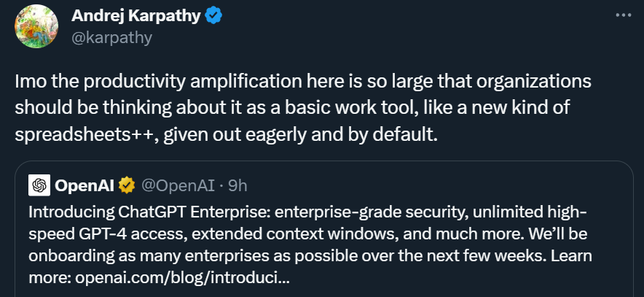
Task: Click the OpenAI logo avatar in quoted tweet
Action: [39, 185]
